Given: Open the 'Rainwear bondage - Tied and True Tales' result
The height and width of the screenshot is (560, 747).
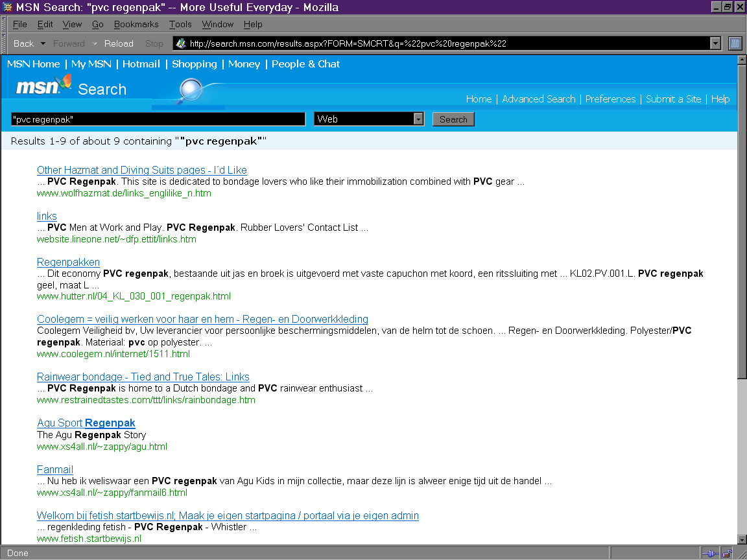Looking at the screenshot, I should (143, 377).
